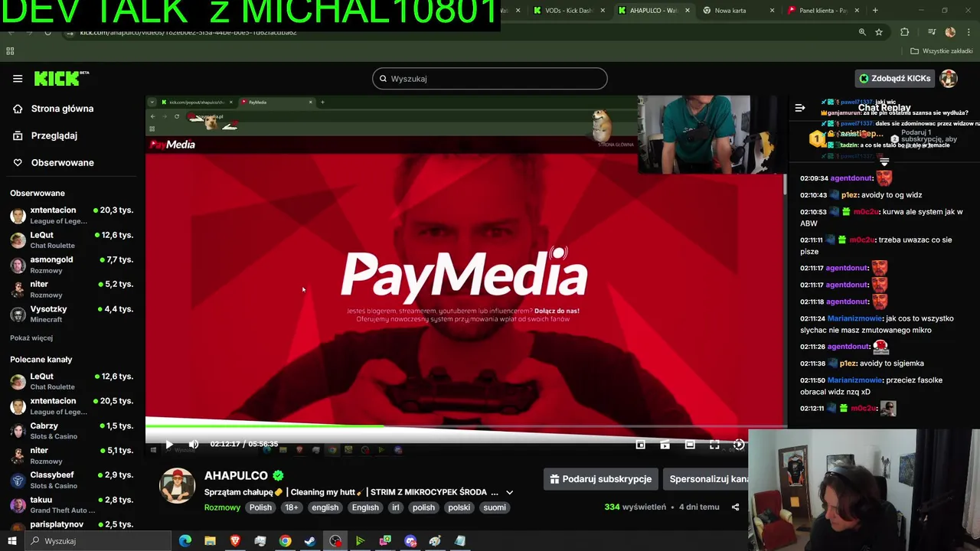Open Wszystkie zakładki folder

pyautogui.click(x=941, y=51)
